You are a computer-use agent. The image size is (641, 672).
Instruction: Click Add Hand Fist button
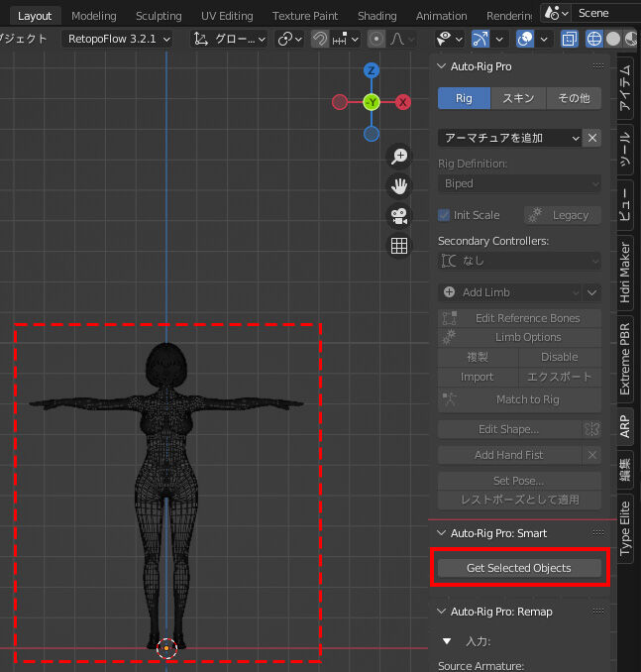pyautogui.click(x=509, y=455)
